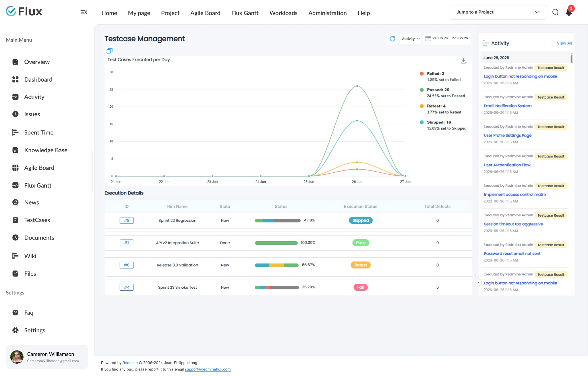
Task: Open the notifications bell icon
Action: pos(569,12)
